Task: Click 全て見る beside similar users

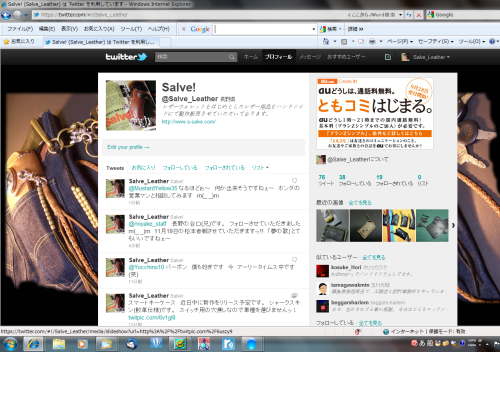Action: pos(373,257)
